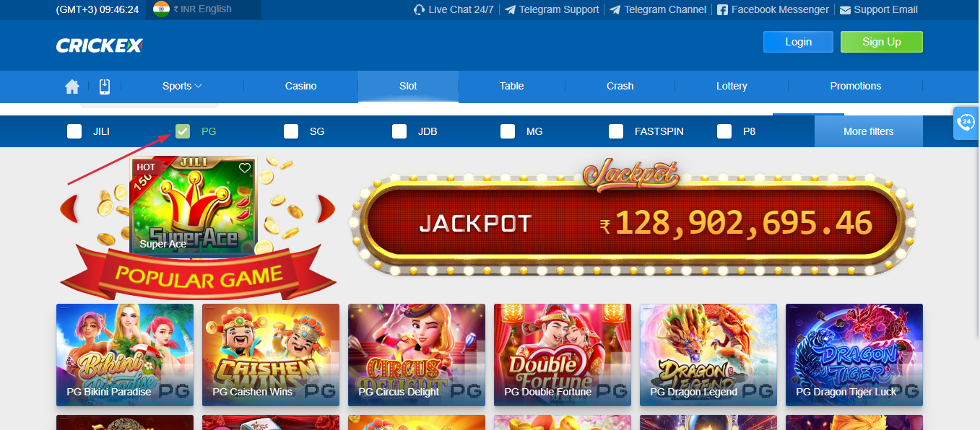Click the Live Chat 24/7 headset icon
This screenshot has height=430, width=980.
419,9
